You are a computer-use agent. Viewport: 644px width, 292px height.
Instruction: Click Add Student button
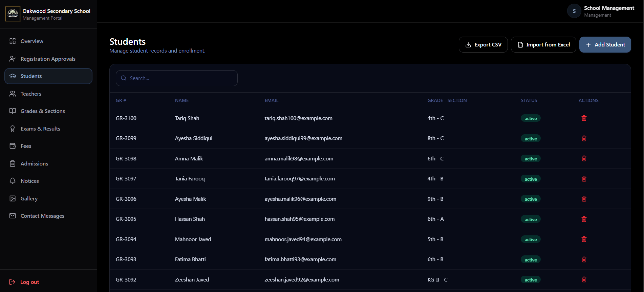click(x=605, y=45)
